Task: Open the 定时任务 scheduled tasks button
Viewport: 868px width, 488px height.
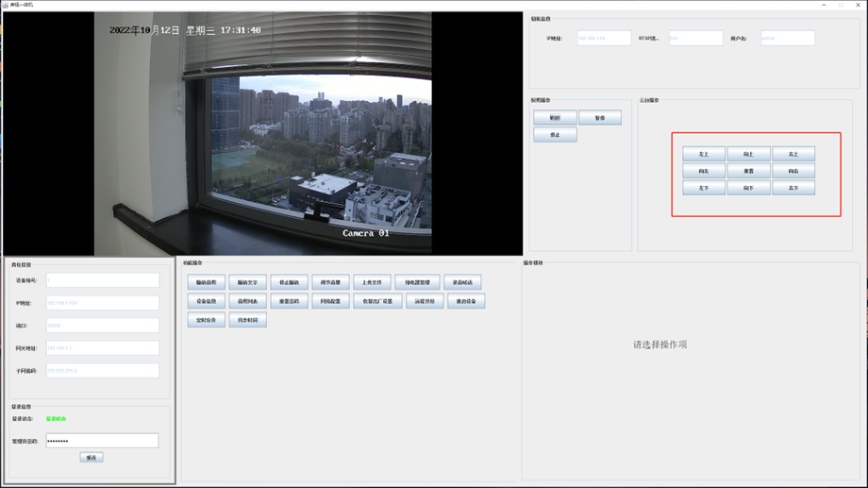Action: click(206, 320)
